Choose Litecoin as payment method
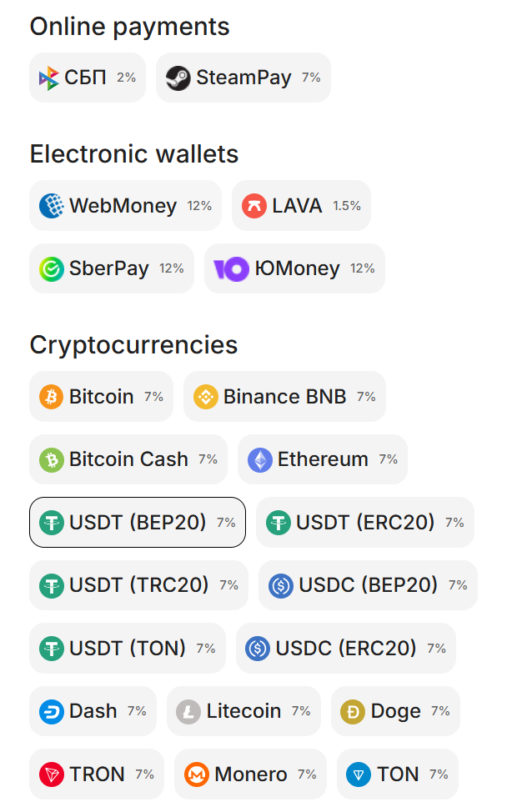 [243, 711]
